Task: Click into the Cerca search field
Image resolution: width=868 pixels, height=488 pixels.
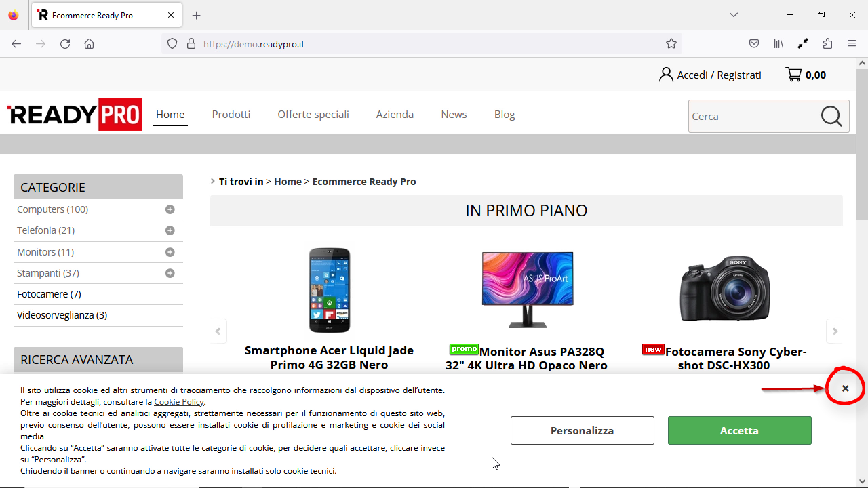Action: (754, 116)
